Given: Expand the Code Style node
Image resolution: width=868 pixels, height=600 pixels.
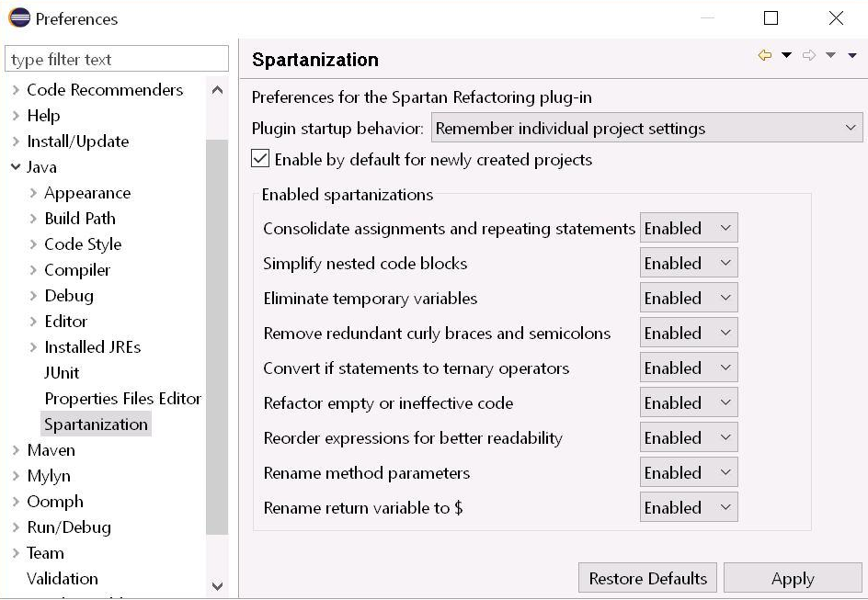Looking at the screenshot, I should [33, 244].
